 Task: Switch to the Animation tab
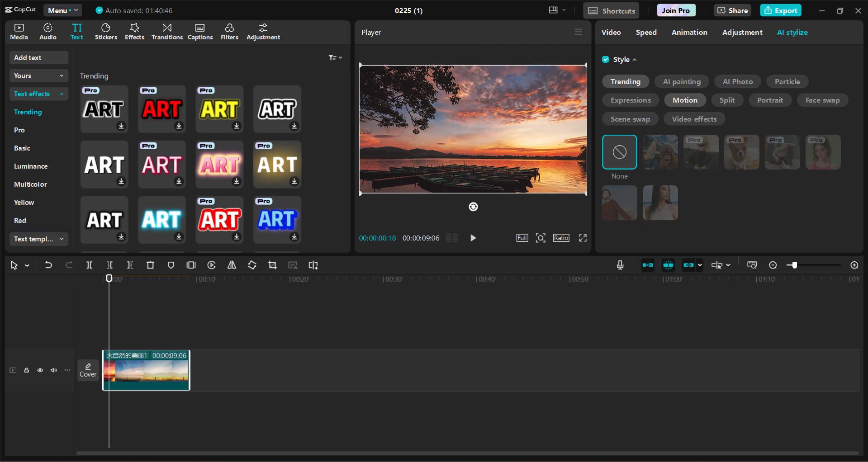tap(689, 32)
